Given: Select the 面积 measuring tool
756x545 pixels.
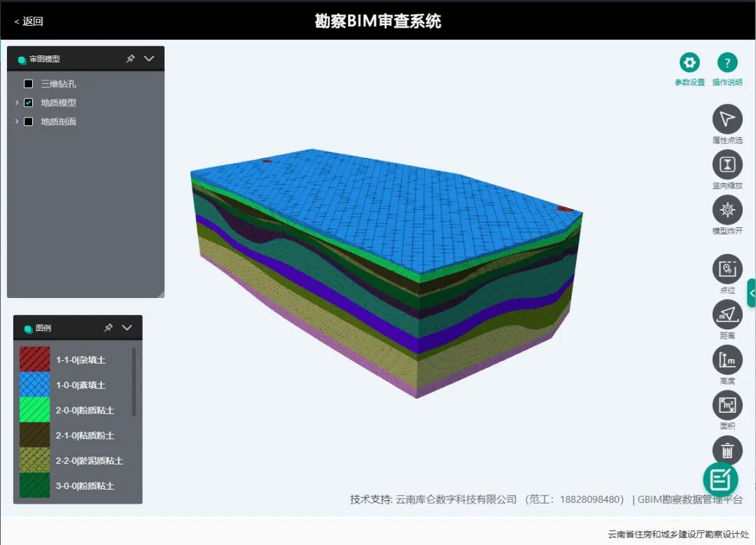Looking at the screenshot, I should pyautogui.click(x=727, y=405).
